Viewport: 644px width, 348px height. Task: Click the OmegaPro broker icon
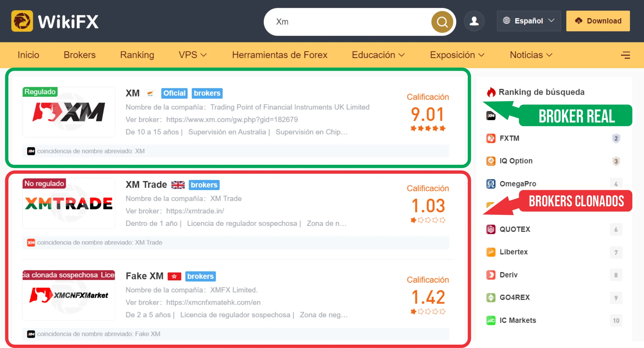[x=491, y=184]
